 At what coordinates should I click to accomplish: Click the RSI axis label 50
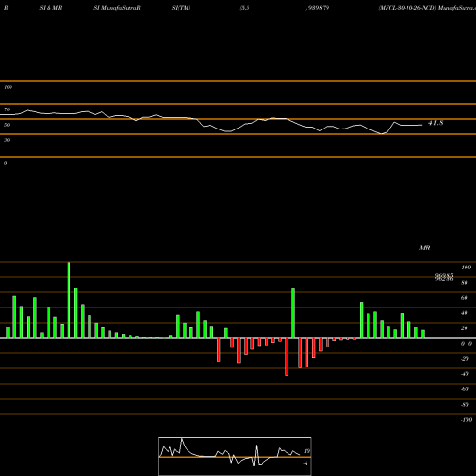[7, 125]
